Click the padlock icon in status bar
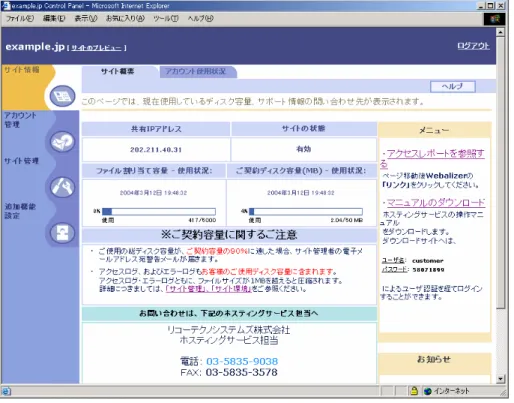Screen dimensions: 514x403 coord(414,391)
